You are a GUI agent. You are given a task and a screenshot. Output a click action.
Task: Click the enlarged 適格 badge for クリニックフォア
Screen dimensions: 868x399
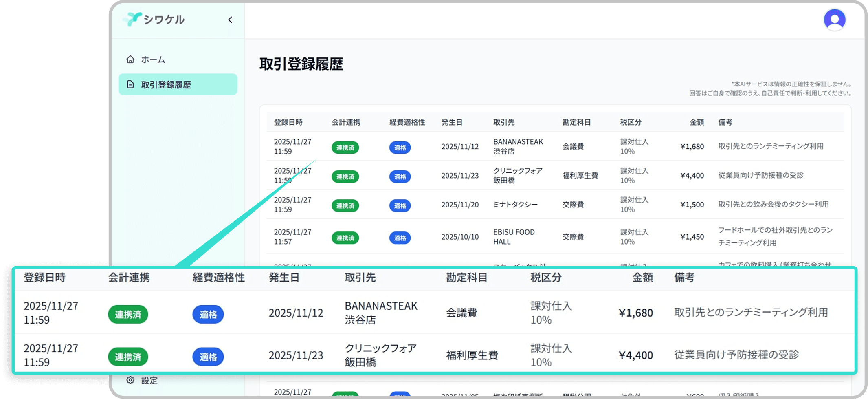[x=208, y=357]
